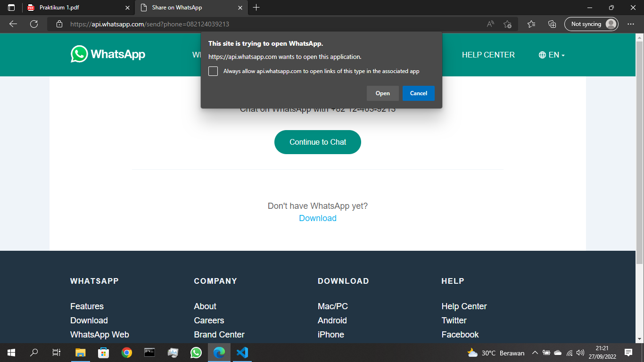View site info via address bar lock

click(x=59, y=24)
